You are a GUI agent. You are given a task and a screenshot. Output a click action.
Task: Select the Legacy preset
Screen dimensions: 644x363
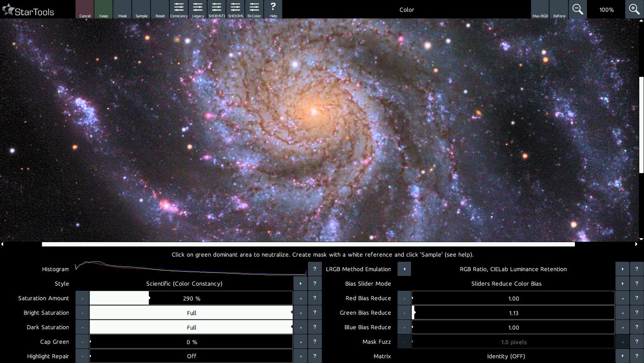point(198,9)
